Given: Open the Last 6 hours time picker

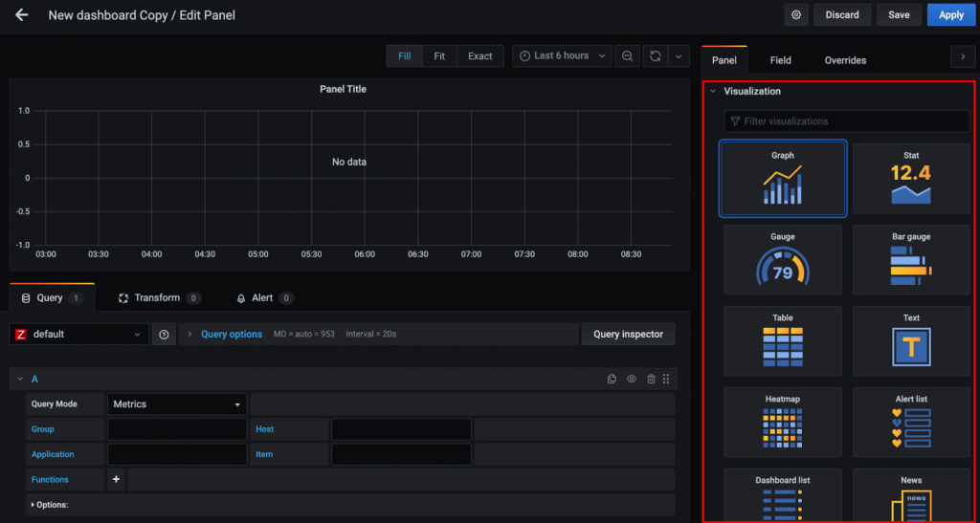Looking at the screenshot, I should 562,56.
